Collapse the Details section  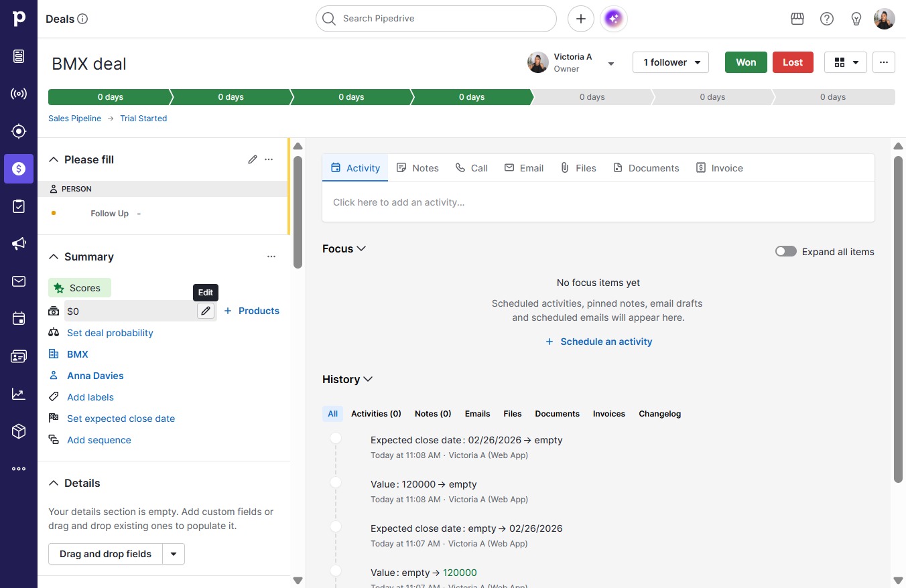click(x=54, y=483)
